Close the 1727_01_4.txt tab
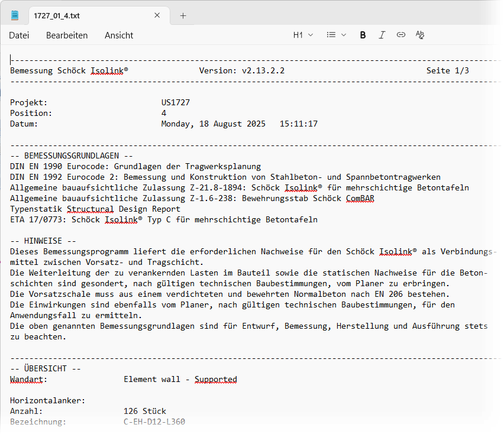 [x=157, y=15]
